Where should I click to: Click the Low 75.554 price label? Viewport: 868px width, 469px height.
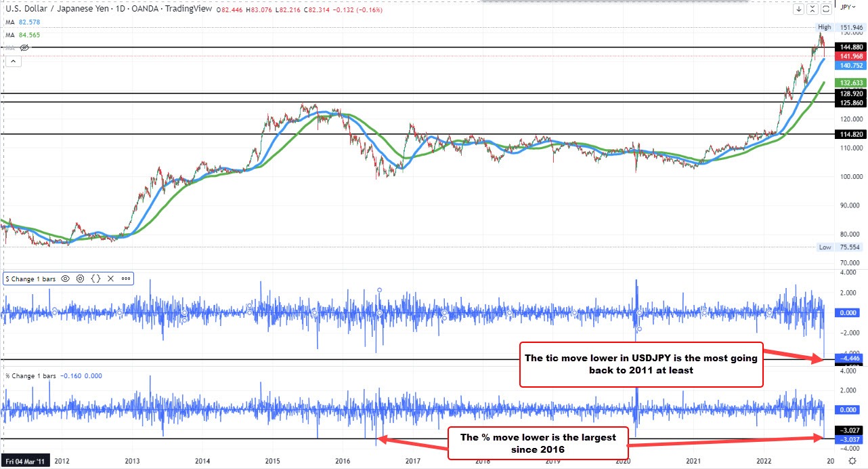[840, 247]
